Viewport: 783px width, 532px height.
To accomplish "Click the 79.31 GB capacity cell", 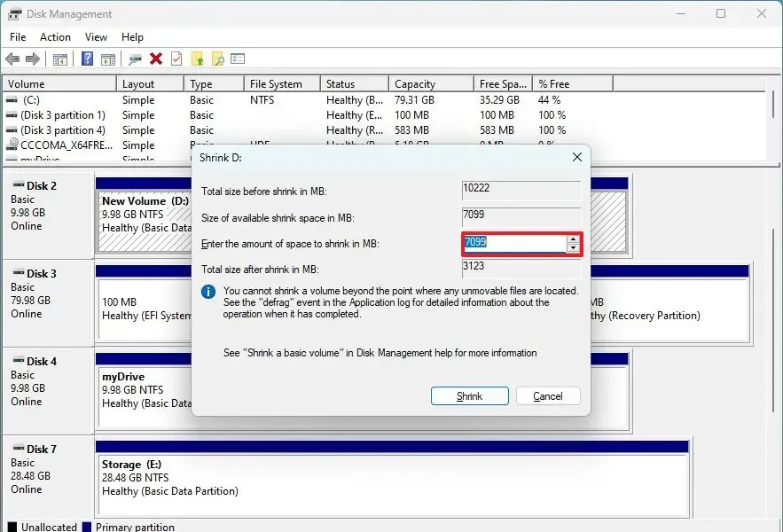I will [x=414, y=100].
